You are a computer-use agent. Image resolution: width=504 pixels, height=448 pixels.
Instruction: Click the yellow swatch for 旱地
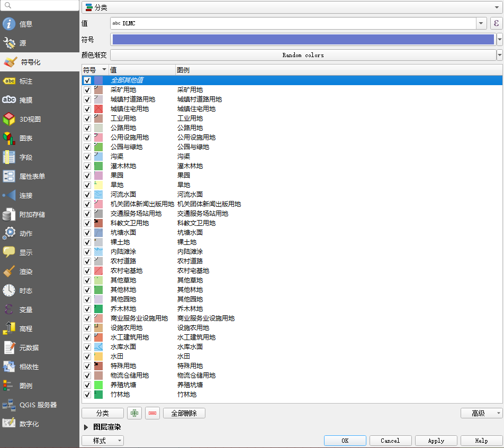[x=98, y=185]
